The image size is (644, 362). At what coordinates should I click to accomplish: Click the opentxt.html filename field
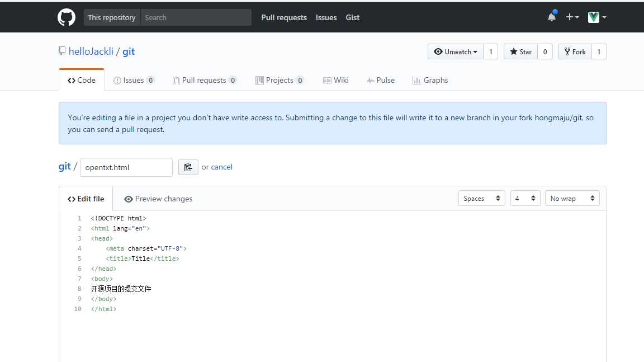click(x=126, y=167)
